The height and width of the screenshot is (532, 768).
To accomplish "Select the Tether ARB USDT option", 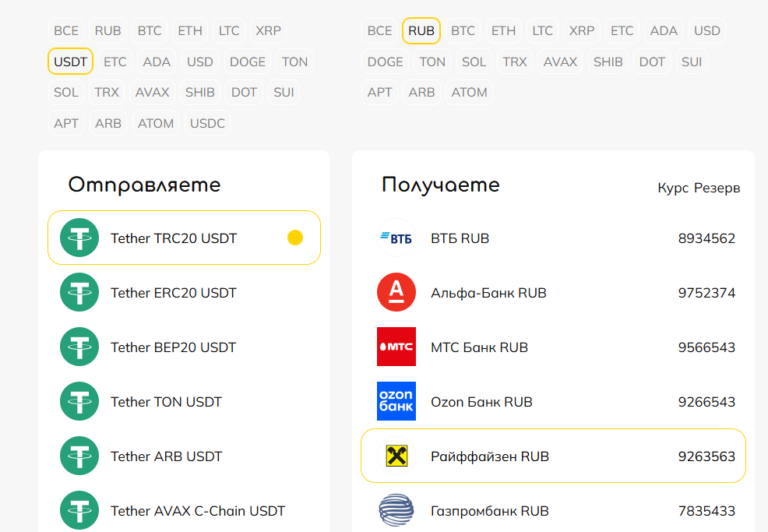I will coord(166,456).
